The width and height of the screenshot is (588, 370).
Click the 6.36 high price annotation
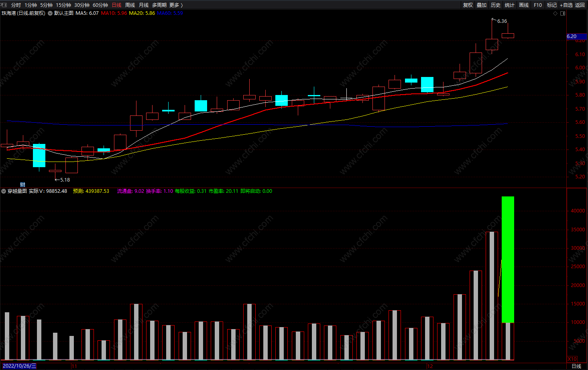502,21
